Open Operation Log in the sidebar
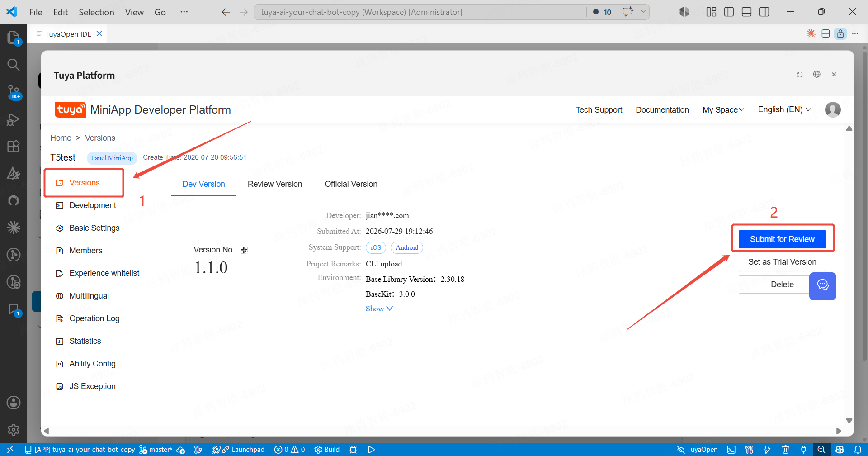The width and height of the screenshot is (868, 456). (x=94, y=318)
